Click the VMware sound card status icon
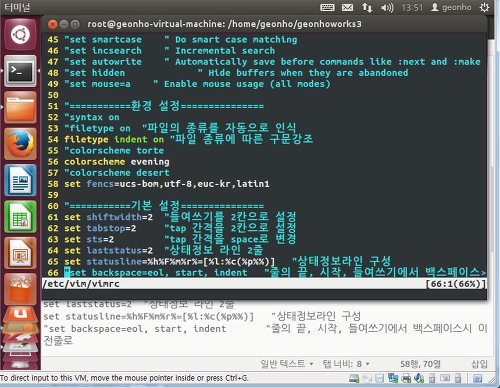This screenshot has height=388, width=500. [419, 378]
